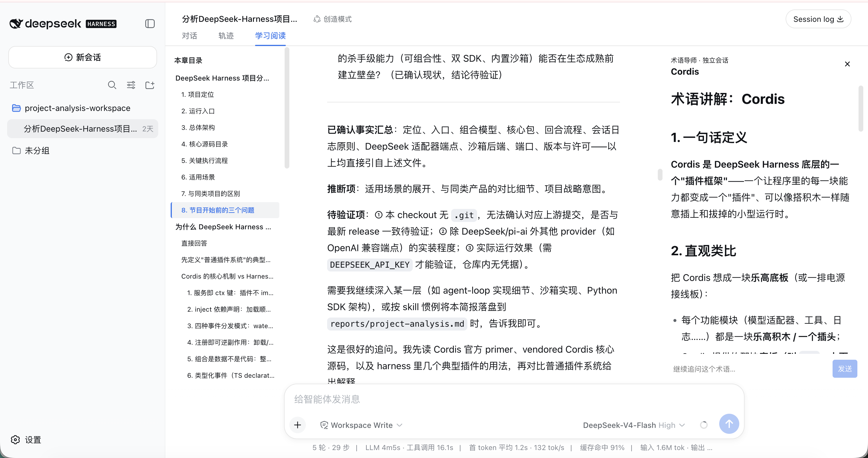The height and width of the screenshot is (458, 868).
Task: Start a new conversation with 新会话
Action: [83, 57]
